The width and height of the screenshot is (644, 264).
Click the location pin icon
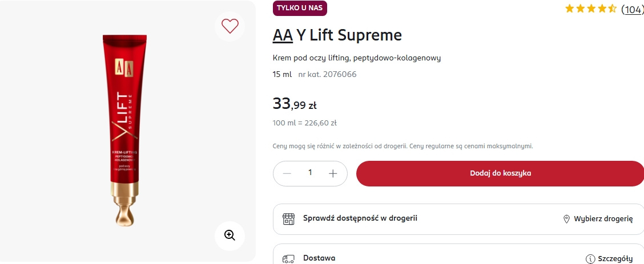[566, 219]
